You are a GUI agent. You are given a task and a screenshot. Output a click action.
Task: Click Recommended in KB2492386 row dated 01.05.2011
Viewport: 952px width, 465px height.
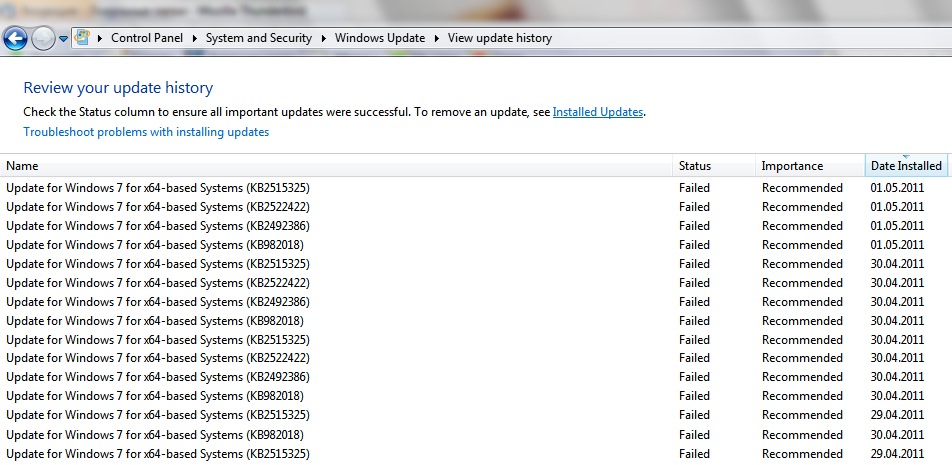point(802,226)
